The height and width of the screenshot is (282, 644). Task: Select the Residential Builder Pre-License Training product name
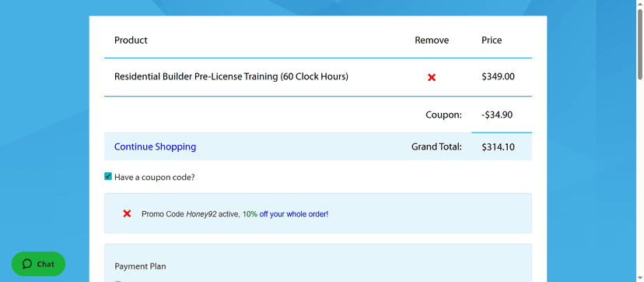click(231, 76)
